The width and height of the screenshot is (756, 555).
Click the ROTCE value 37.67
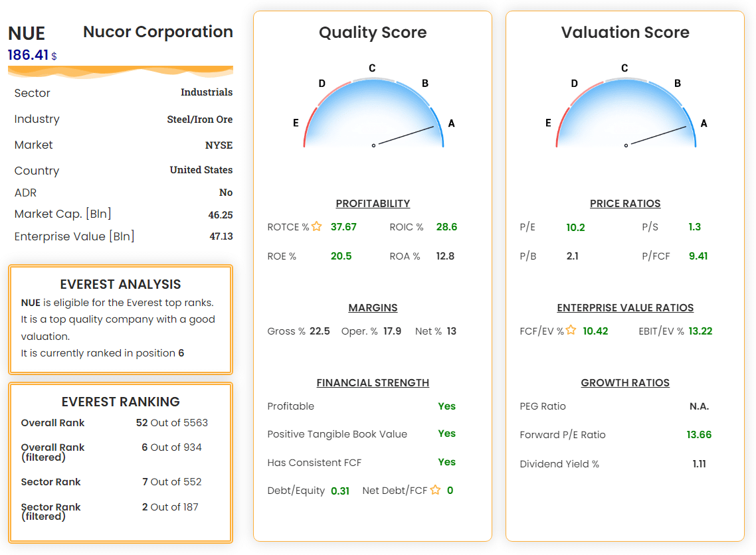click(x=343, y=227)
